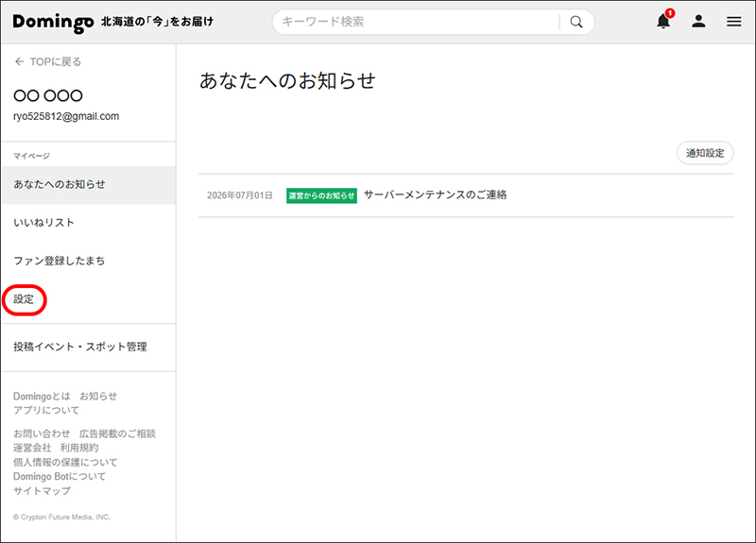Click the back arrow beside TOPに戻る
This screenshot has height=543, width=756.
coord(19,61)
